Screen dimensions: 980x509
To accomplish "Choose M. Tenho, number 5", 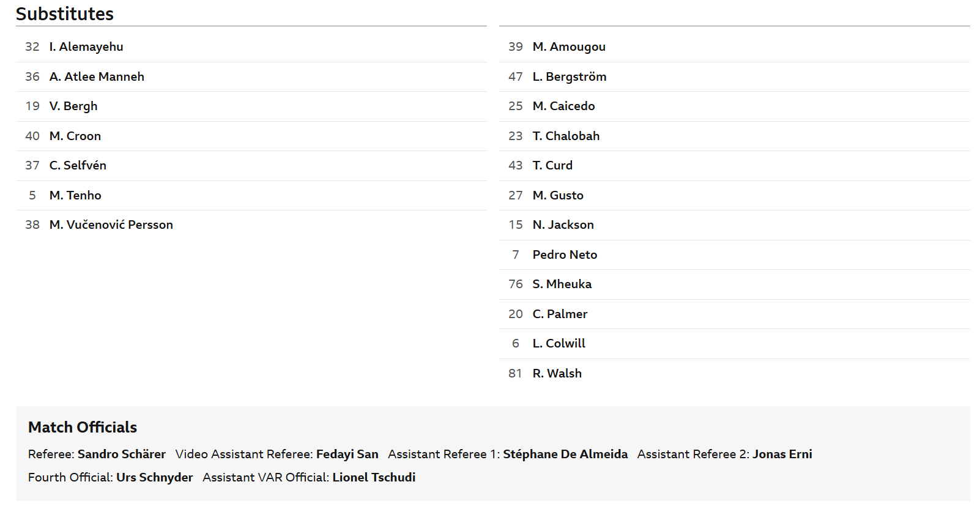I will [x=75, y=195].
